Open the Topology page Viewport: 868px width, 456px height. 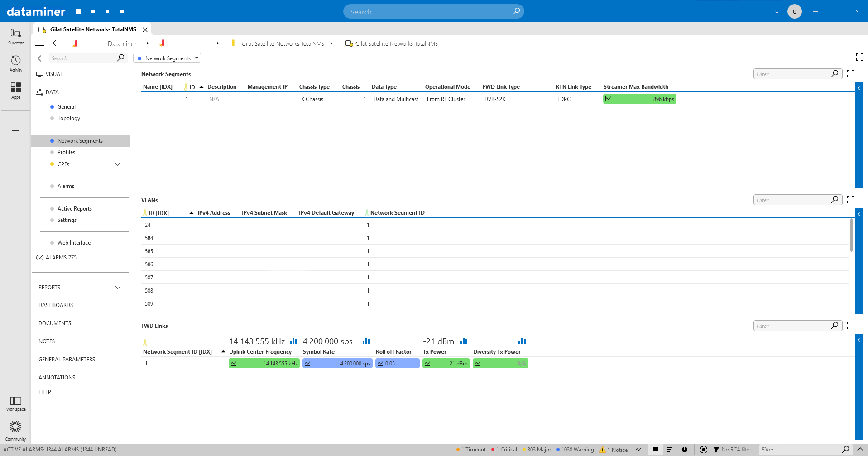[x=68, y=118]
